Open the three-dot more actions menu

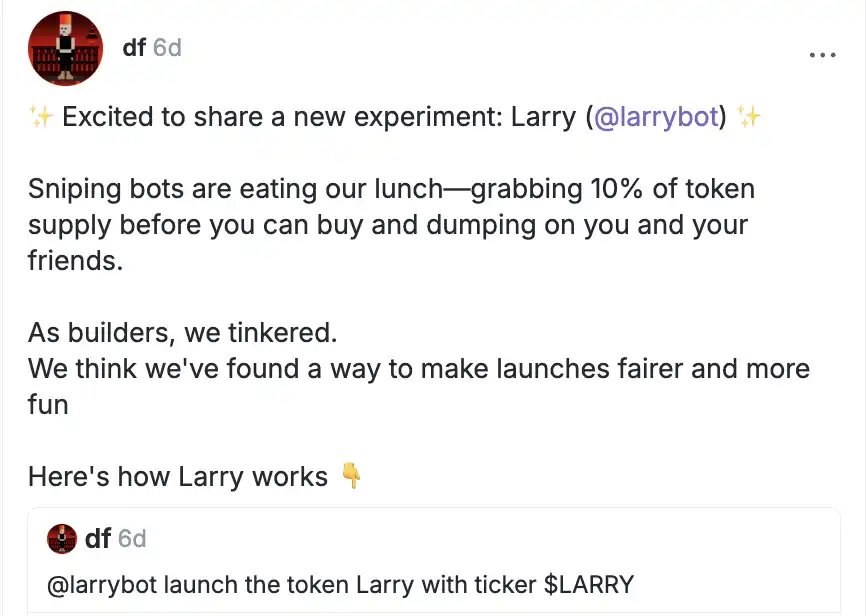click(x=822, y=55)
